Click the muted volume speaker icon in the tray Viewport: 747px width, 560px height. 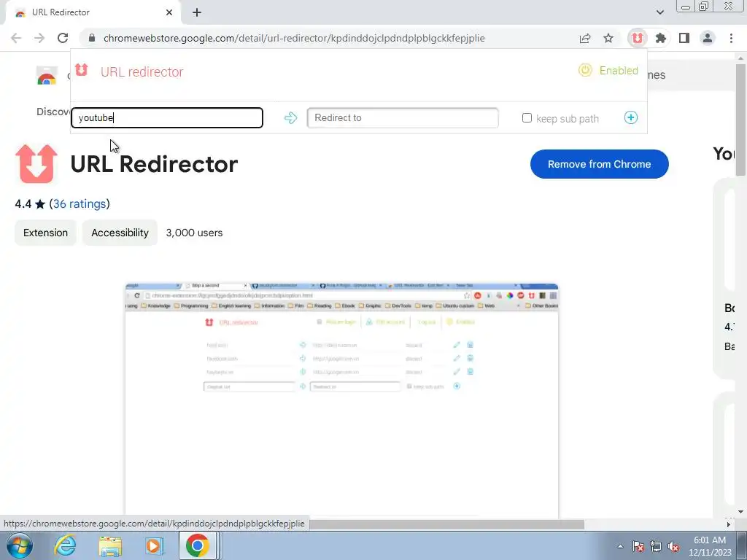(x=673, y=546)
